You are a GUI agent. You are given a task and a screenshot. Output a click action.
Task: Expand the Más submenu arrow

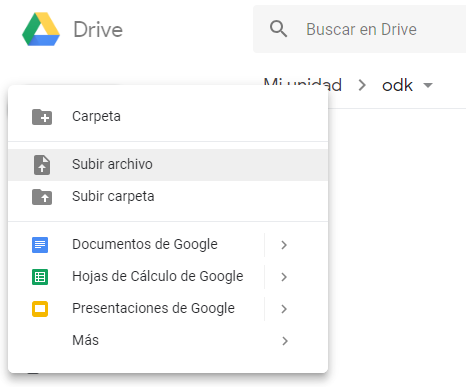tap(285, 341)
